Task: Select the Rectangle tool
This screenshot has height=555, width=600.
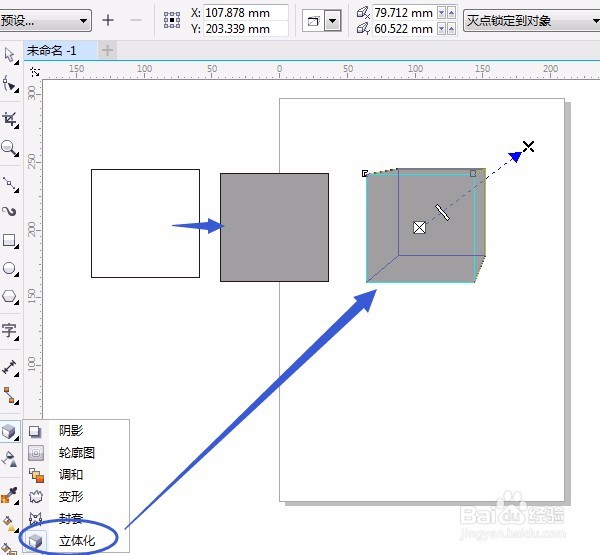Action: click(10, 241)
